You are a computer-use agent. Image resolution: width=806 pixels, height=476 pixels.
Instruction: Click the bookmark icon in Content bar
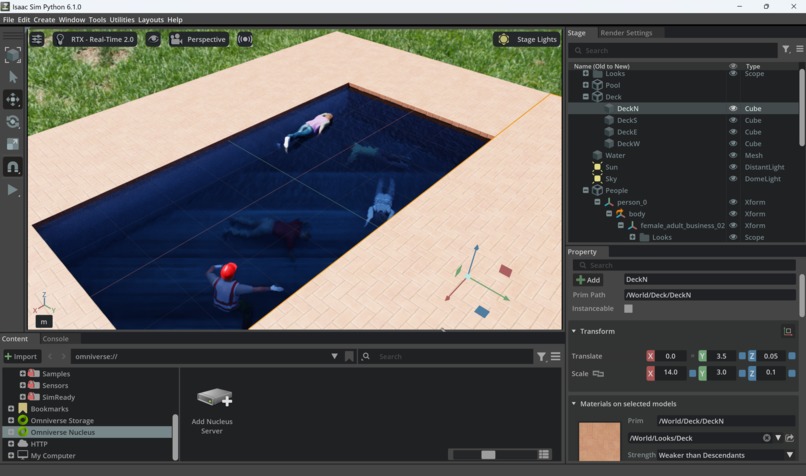pyautogui.click(x=349, y=356)
